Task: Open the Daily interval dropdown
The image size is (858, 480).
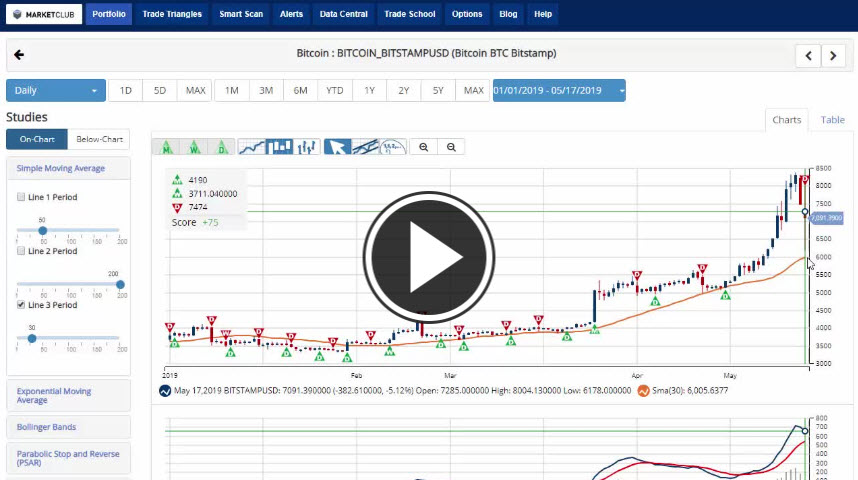Action: [x=56, y=90]
